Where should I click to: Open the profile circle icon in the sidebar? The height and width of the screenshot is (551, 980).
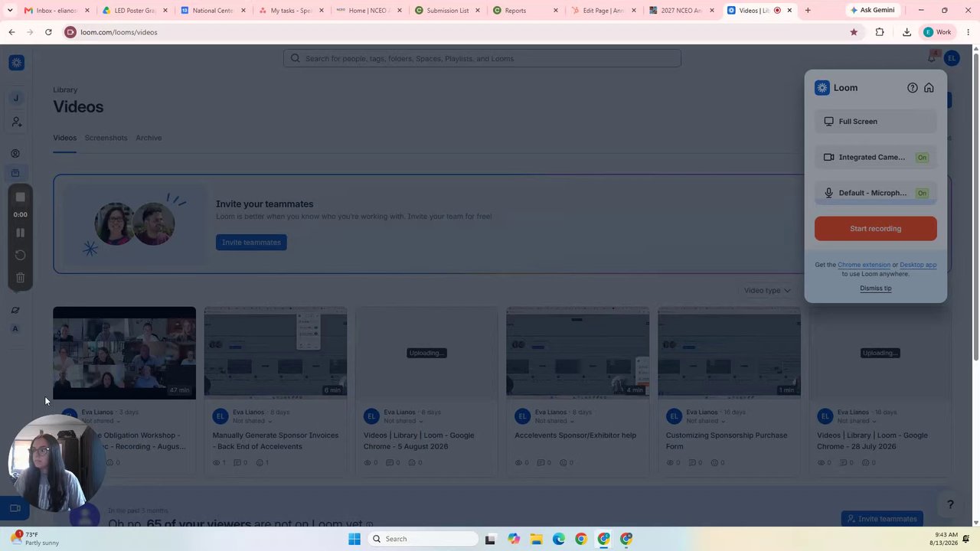[x=15, y=153]
